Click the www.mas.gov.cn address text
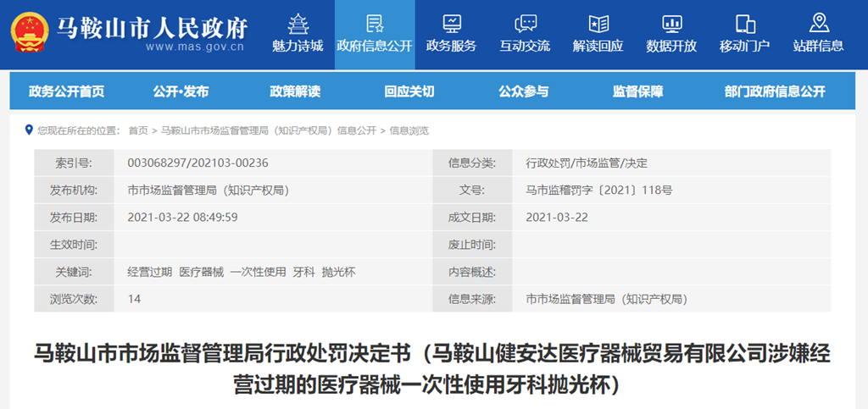 tap(195, 47)
